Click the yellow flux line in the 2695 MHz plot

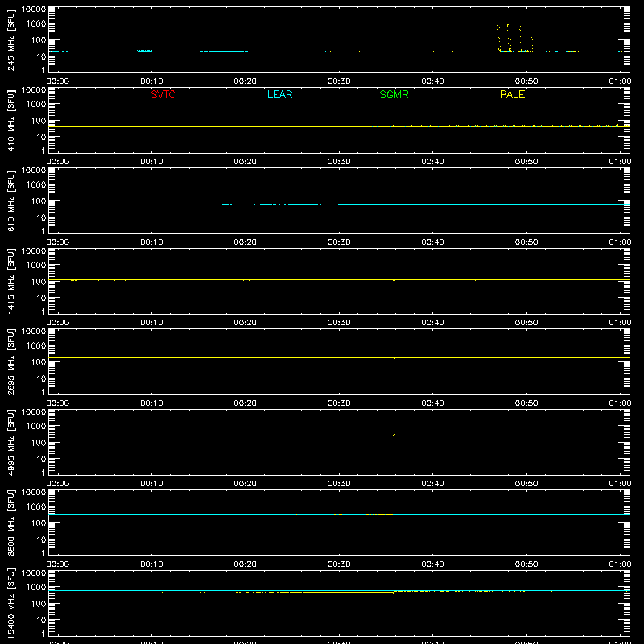(339, 357)
